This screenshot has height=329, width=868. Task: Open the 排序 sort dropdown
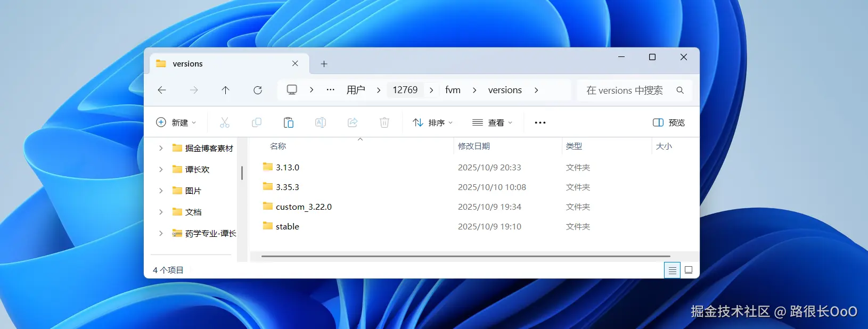pyautogui.click(x=433, y=122)
